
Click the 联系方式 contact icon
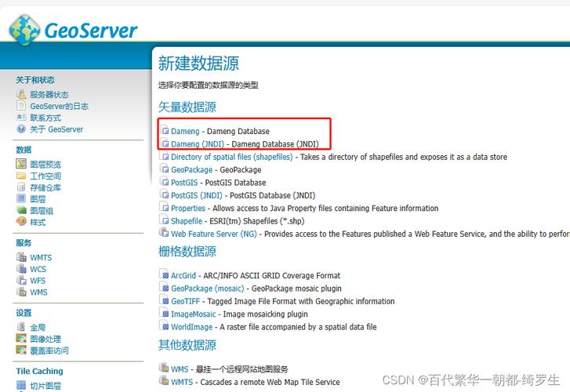21,118
